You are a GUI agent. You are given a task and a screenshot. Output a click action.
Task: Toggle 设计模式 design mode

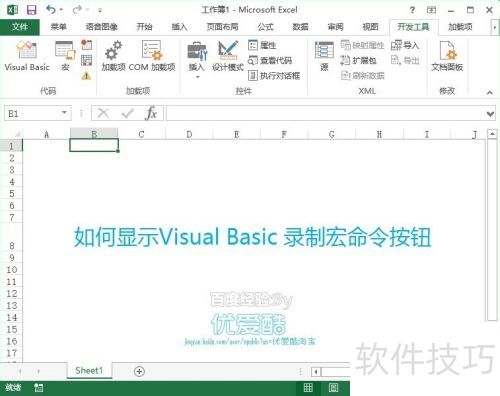228,56
